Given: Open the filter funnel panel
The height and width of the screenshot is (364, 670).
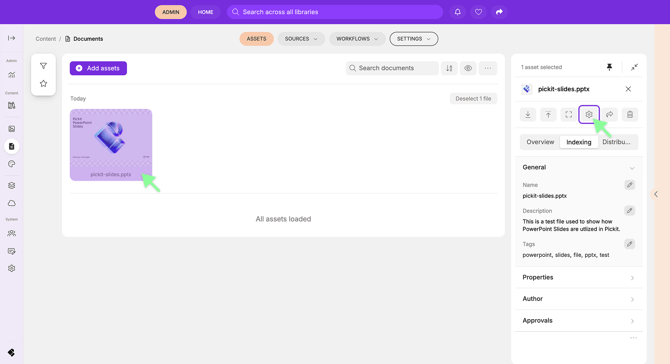Looking at the screenshot, I should click(x=43, y=66).
